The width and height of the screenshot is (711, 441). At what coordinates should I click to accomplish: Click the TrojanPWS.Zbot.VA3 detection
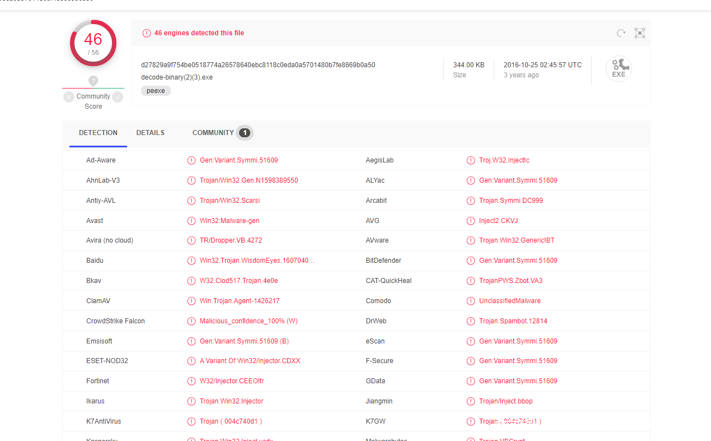(511, 281)
